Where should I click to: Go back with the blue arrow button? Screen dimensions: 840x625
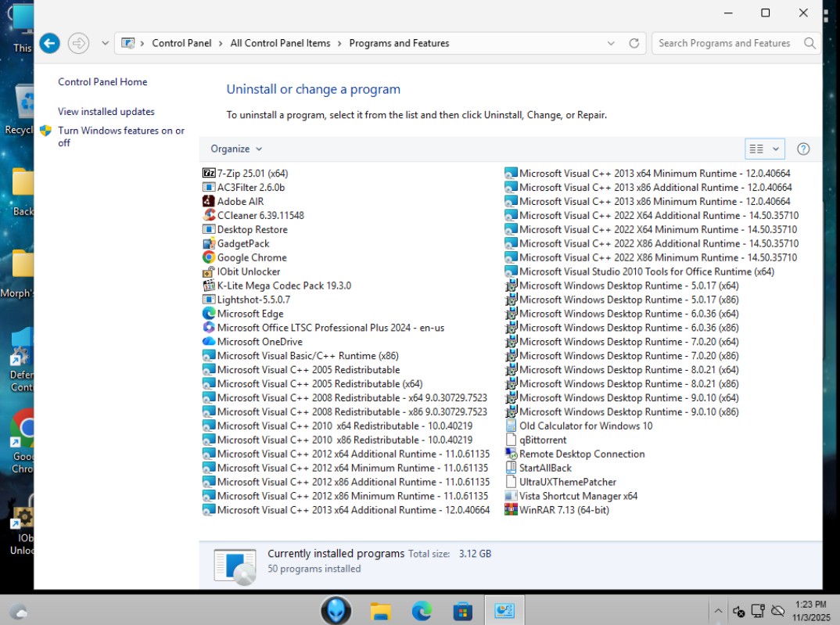click(50, 43)
